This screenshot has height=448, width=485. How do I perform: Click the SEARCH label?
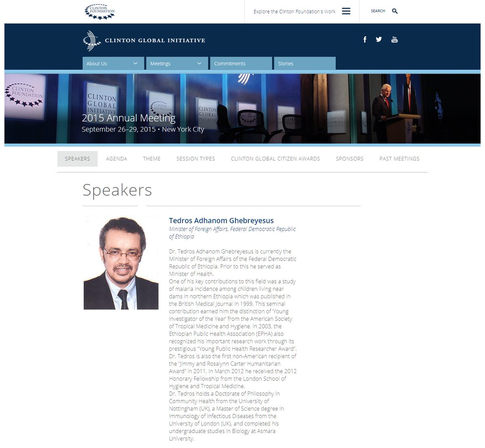tap(378, 11)
